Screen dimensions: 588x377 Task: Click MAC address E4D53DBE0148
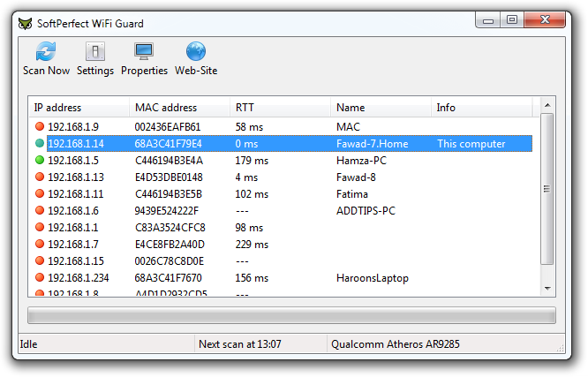(x=169, y=177)
